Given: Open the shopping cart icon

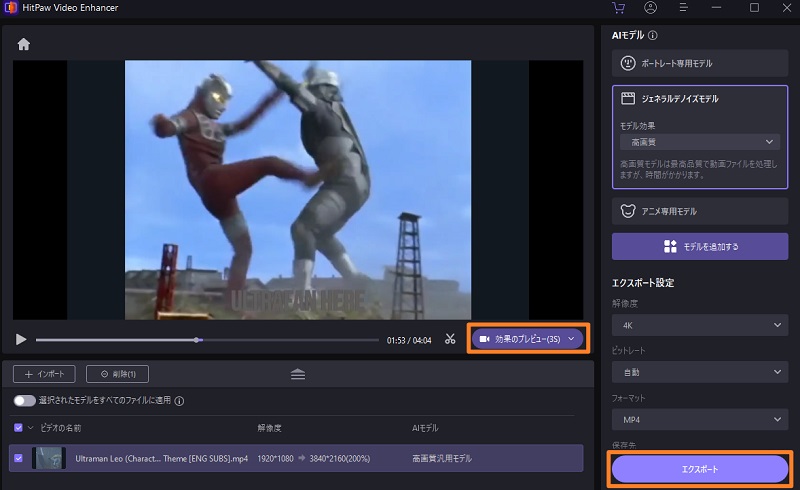Looking at the screenshot, I should click(x=618, y=8).
